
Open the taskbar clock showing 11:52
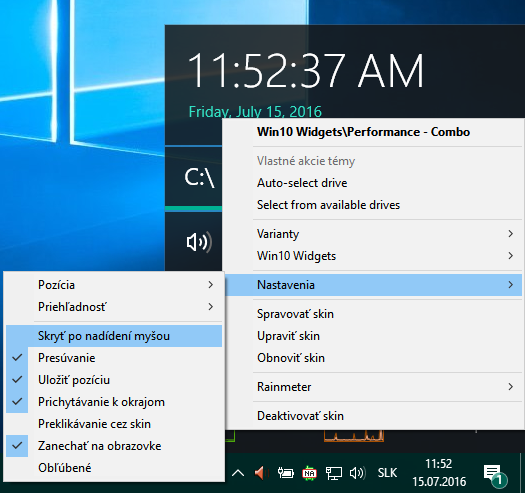point(439,473)
